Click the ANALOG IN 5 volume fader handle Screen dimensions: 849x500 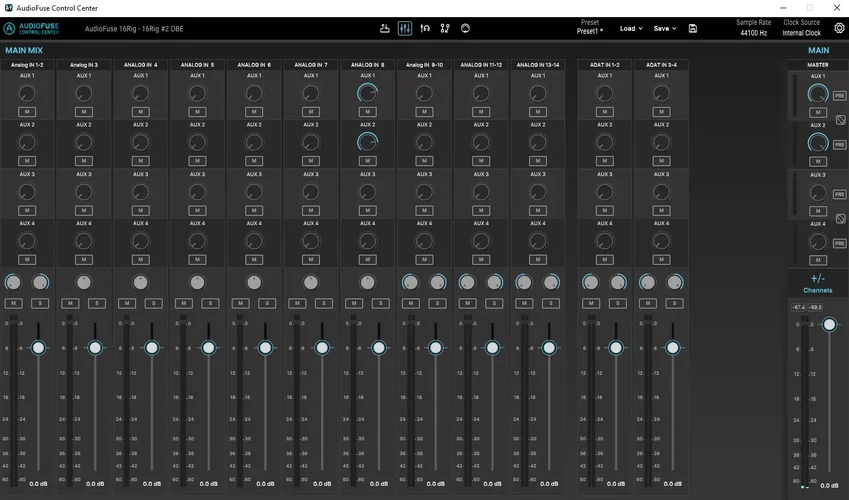(208, 348)
